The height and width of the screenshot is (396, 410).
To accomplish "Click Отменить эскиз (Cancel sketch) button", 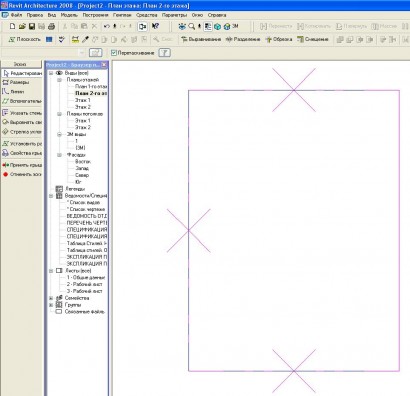I will 22,174.
